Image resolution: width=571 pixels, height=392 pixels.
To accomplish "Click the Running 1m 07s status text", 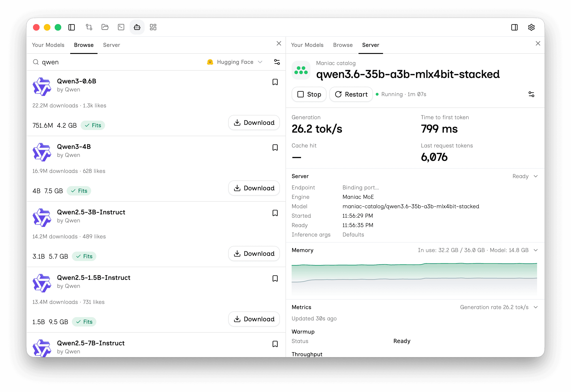I will tap(404, 94).
